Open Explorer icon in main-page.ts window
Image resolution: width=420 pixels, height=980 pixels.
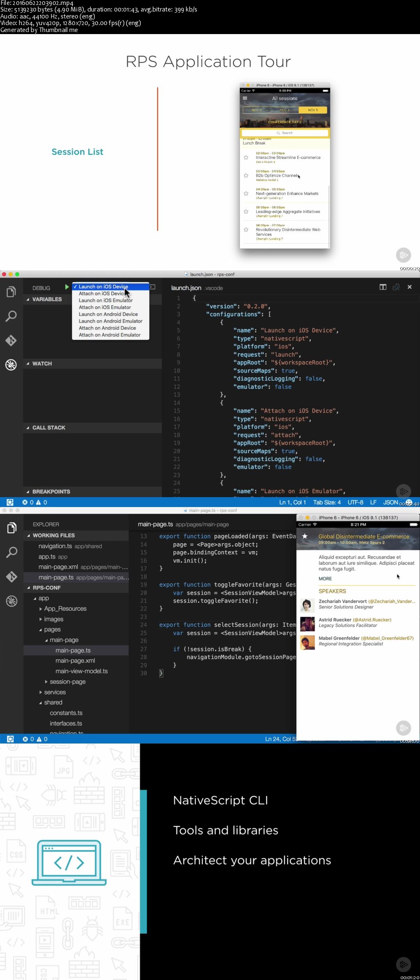tap(11, 528)
